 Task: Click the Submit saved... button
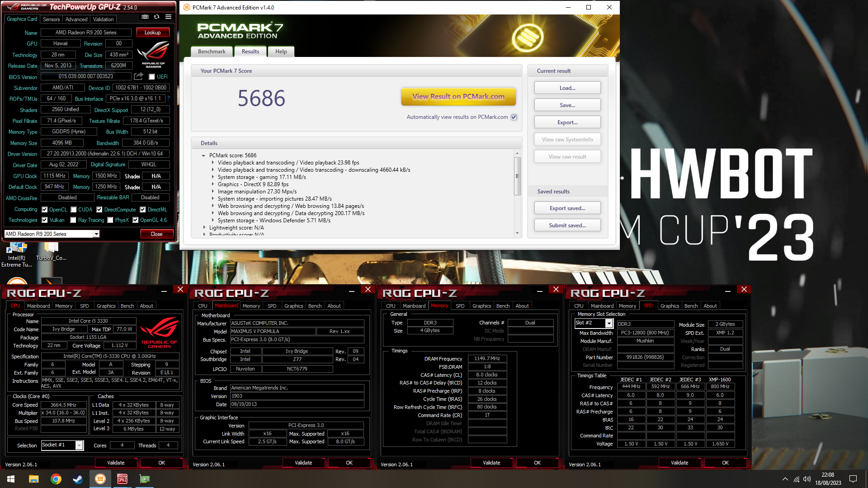[567, 225]
